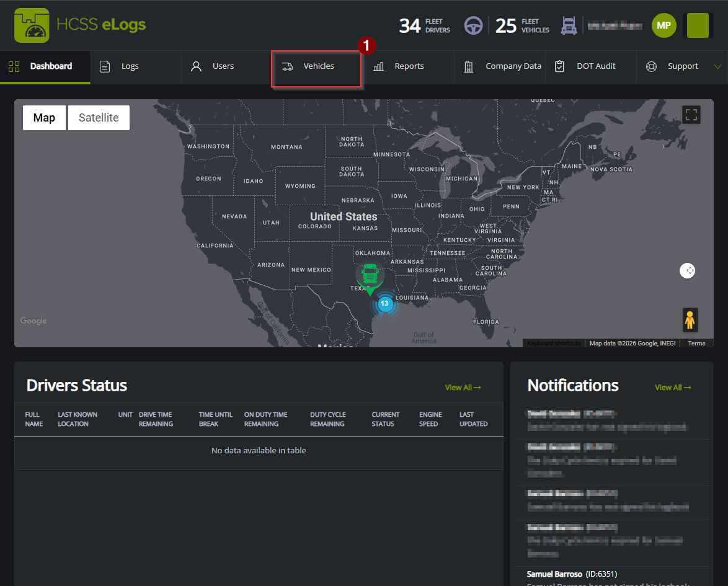Open the DOT Audit tab
This screenshot has height=586, width=728.
(x=590, y=66)
